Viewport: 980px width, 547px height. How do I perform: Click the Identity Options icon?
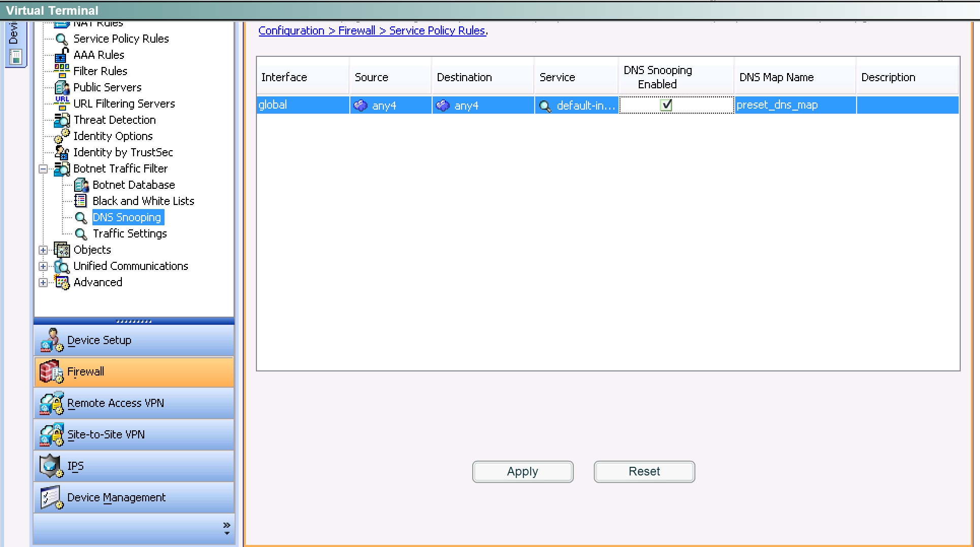(62, 136)
